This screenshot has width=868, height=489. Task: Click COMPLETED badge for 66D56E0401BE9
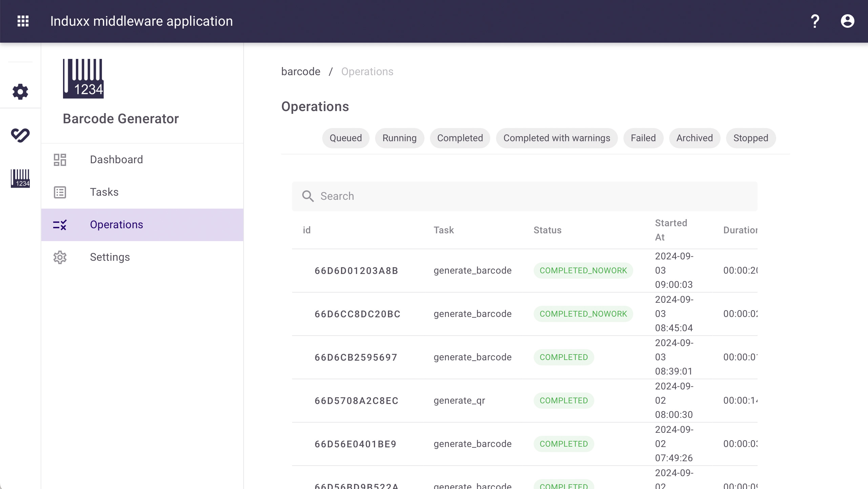563,444
